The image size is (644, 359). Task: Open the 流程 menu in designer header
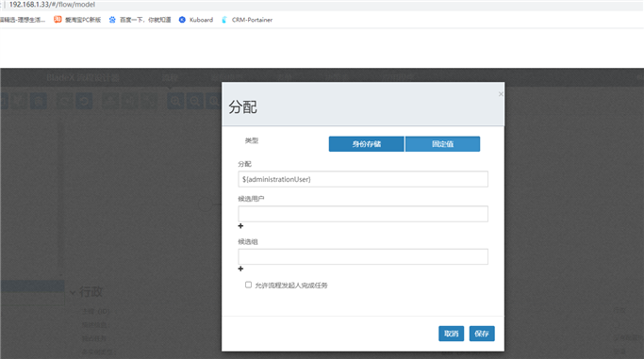click(170, 77)
